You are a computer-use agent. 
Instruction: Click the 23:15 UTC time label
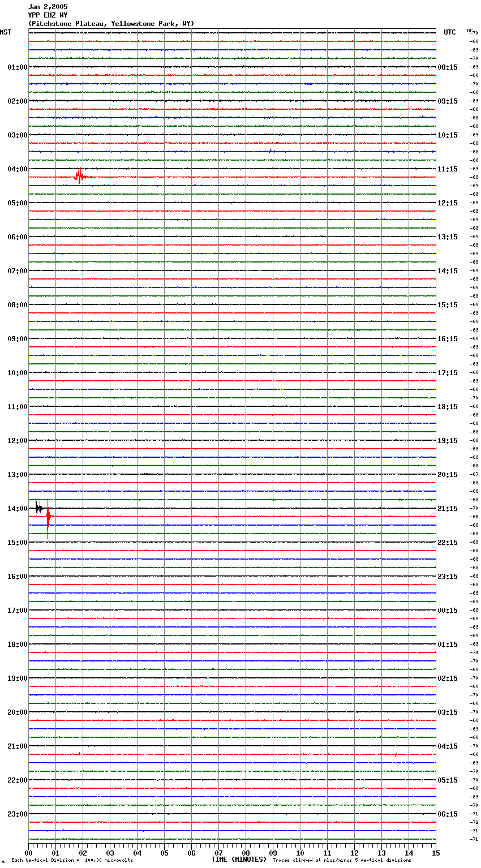click(x=448, y=577)
